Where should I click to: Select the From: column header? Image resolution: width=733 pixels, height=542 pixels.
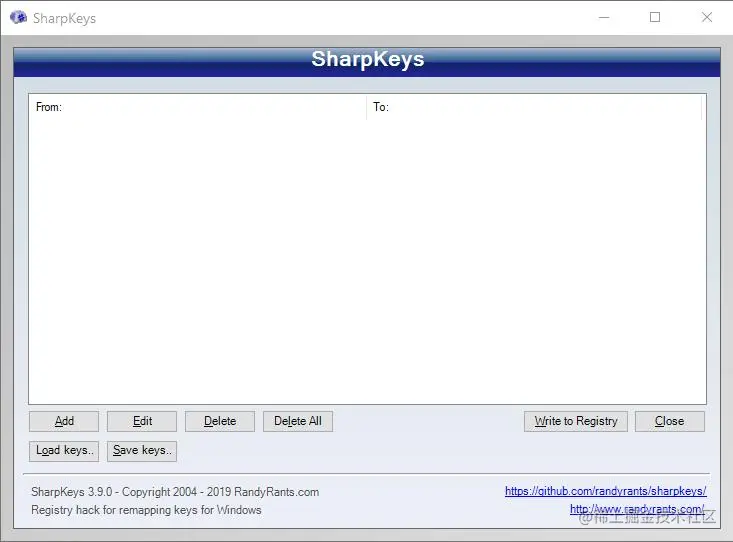click(197, 107)
